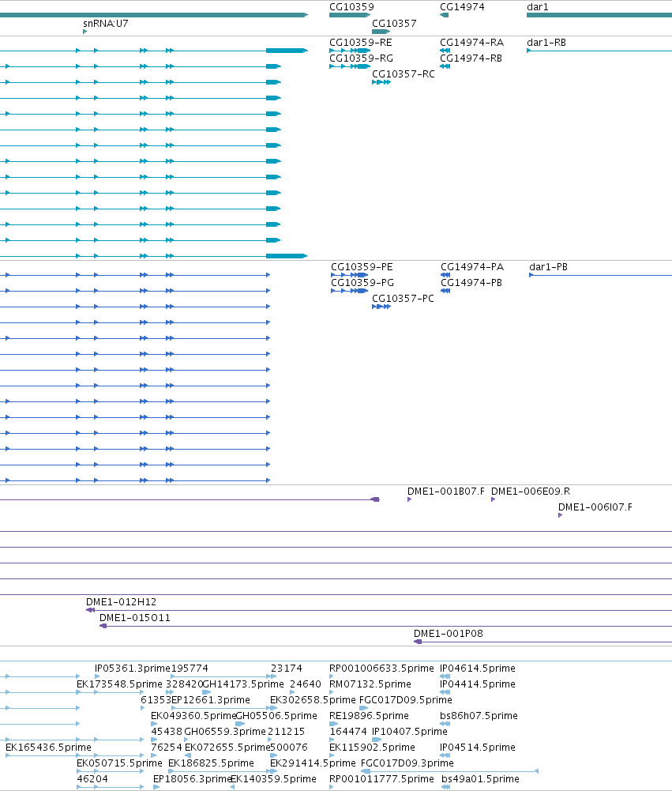Viewport: 672px width, 791px height.
Task: Select transcript CG10359-RE
Action: point(360,43)
